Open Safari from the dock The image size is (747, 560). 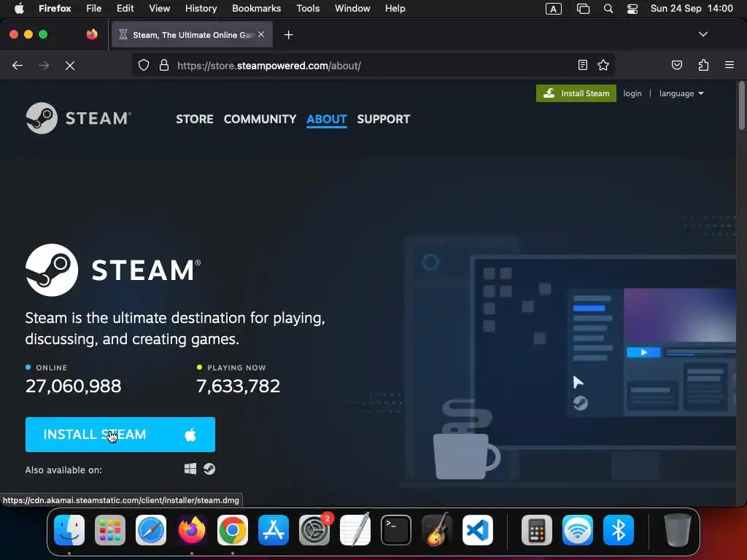[151, 530]
